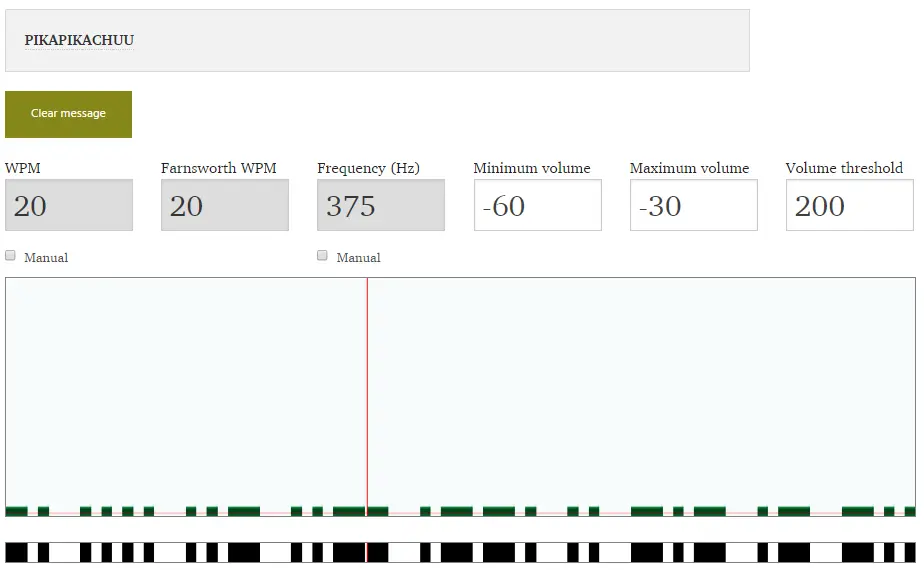Click the Manual label beside the WPM checkbox
This screenshot has width=924, height=570.
pos(46,258)
